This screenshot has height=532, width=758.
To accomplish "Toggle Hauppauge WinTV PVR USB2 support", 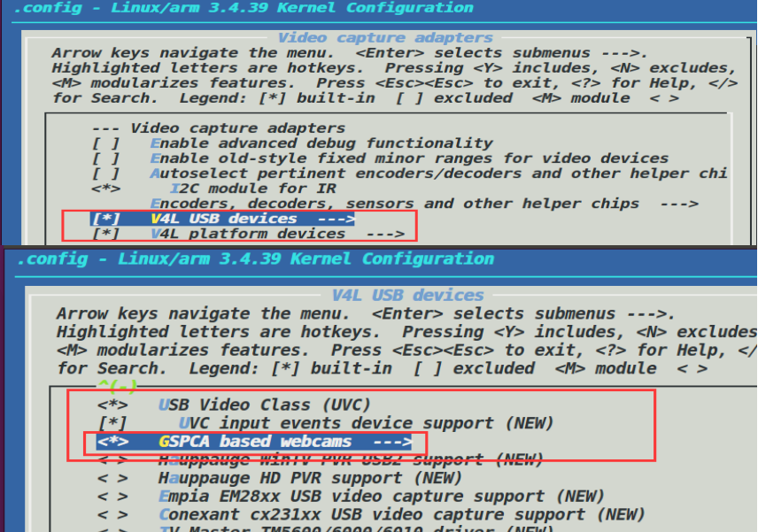I will (x=320, y=460).
